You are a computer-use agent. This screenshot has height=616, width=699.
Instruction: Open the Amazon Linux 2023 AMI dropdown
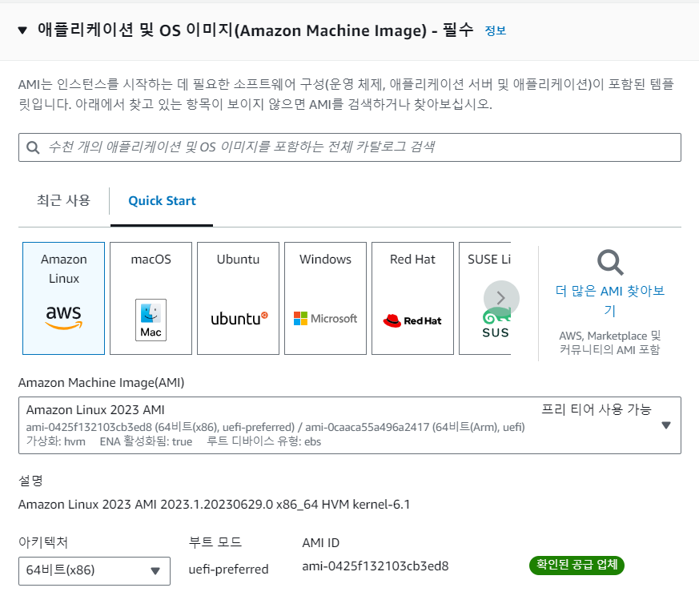(x=349, y=425)
